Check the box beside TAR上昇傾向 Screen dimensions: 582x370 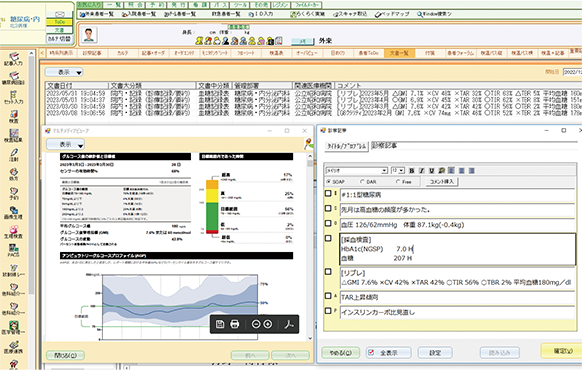tap(328, 296)
